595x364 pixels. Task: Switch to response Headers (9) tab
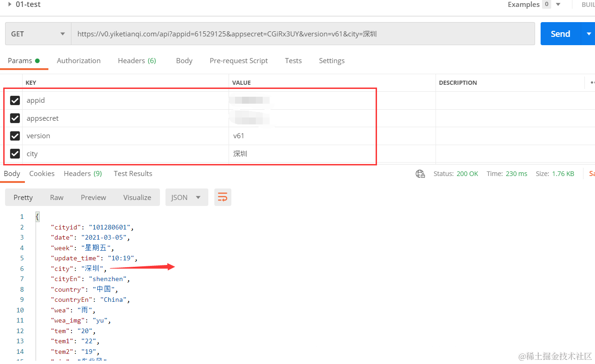[x=82, y=173]
